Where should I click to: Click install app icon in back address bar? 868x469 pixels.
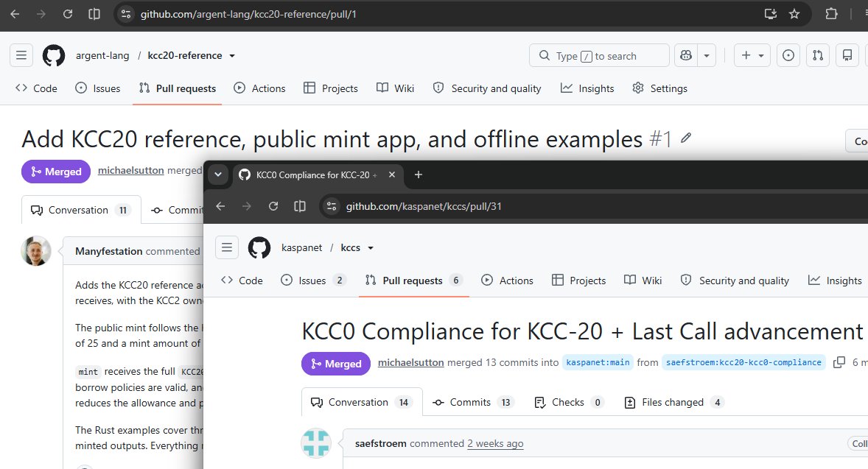(771, 14)
